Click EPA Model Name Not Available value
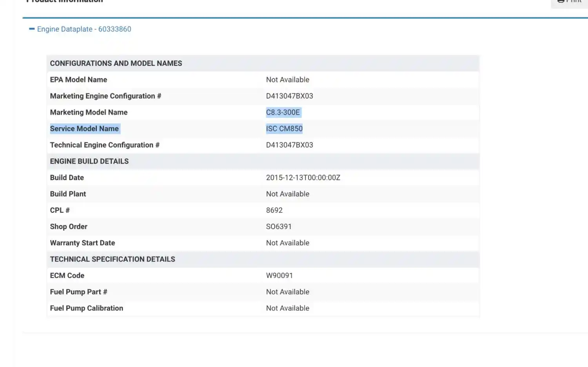This screenshot has width=588, height=367. pos(288,80)
